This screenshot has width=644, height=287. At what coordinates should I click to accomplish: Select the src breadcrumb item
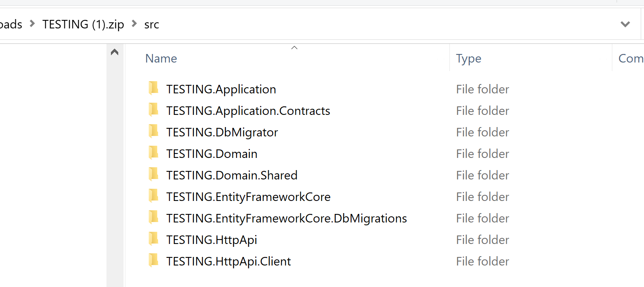click(151, 24)
